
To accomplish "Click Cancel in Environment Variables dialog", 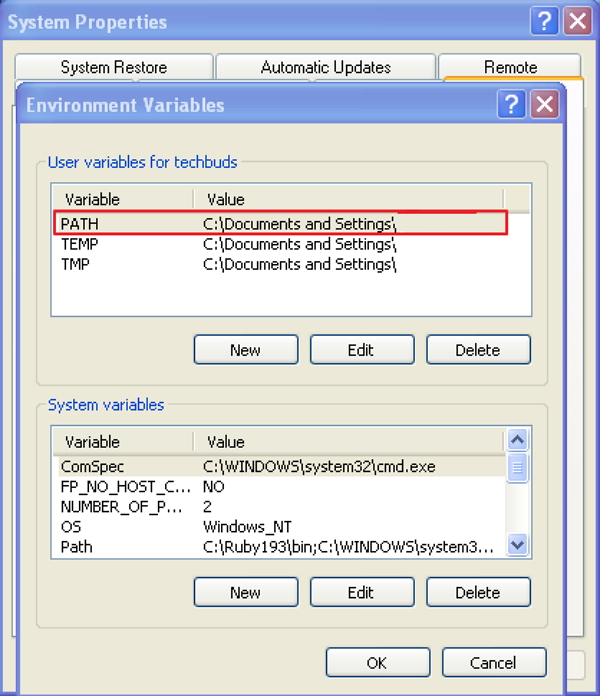I will (x=494, y=662).
